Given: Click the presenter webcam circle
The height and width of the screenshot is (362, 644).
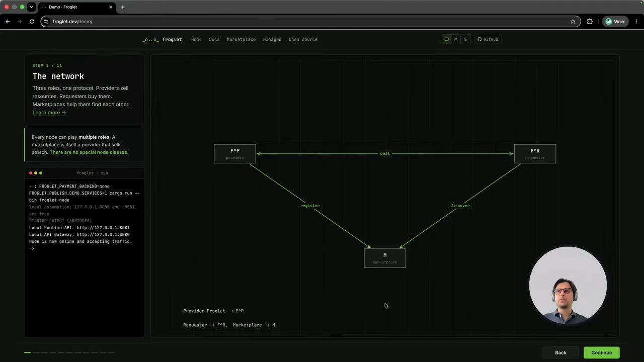Looking at the screenshot, I should (x=568, y=285).
